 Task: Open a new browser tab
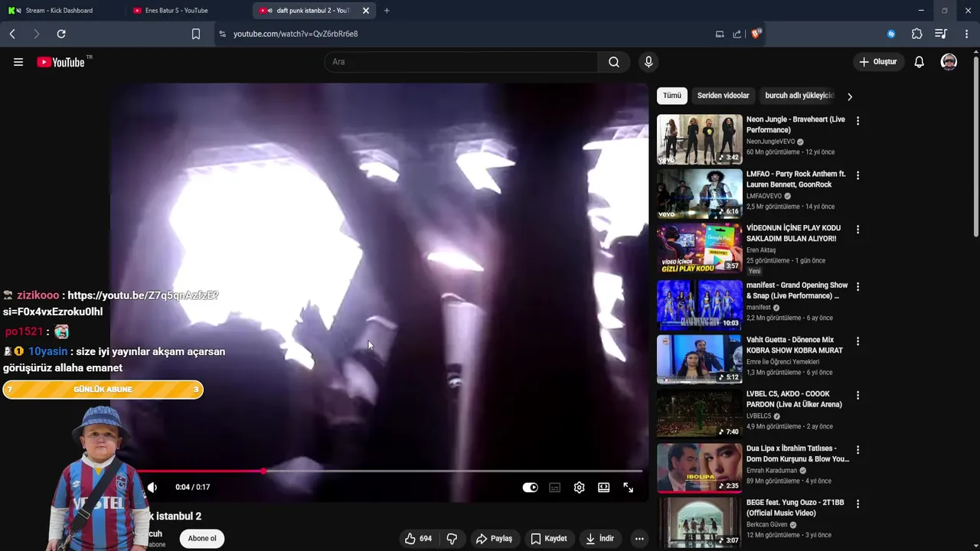pos(387,11)
